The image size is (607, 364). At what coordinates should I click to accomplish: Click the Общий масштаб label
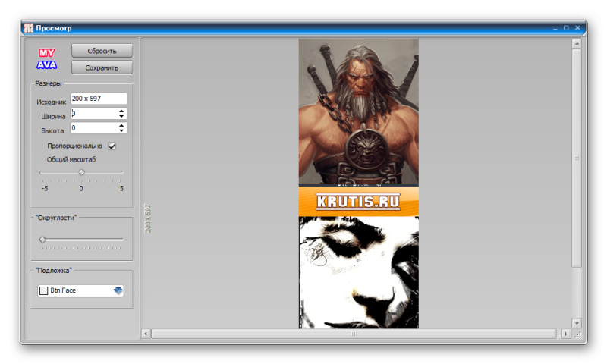click(71, 159)
